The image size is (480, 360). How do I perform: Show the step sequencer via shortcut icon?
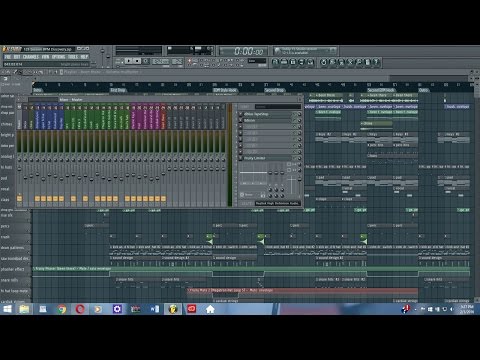284,62
